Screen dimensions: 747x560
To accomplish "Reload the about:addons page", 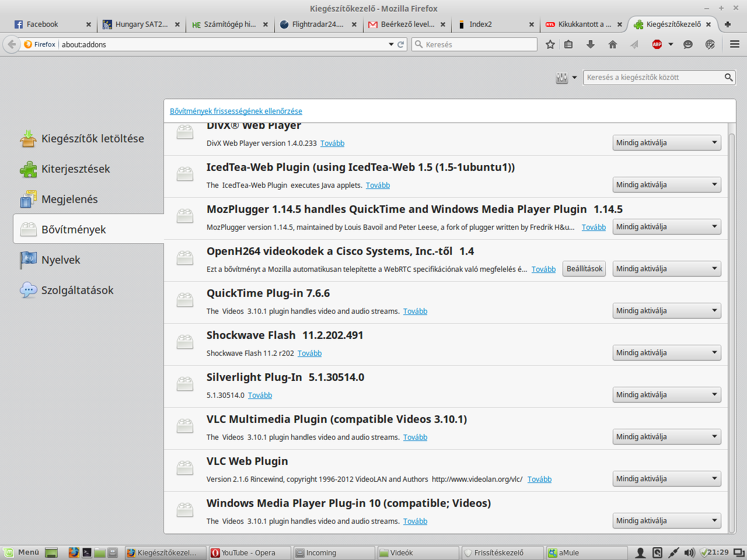I will point(401,44).
